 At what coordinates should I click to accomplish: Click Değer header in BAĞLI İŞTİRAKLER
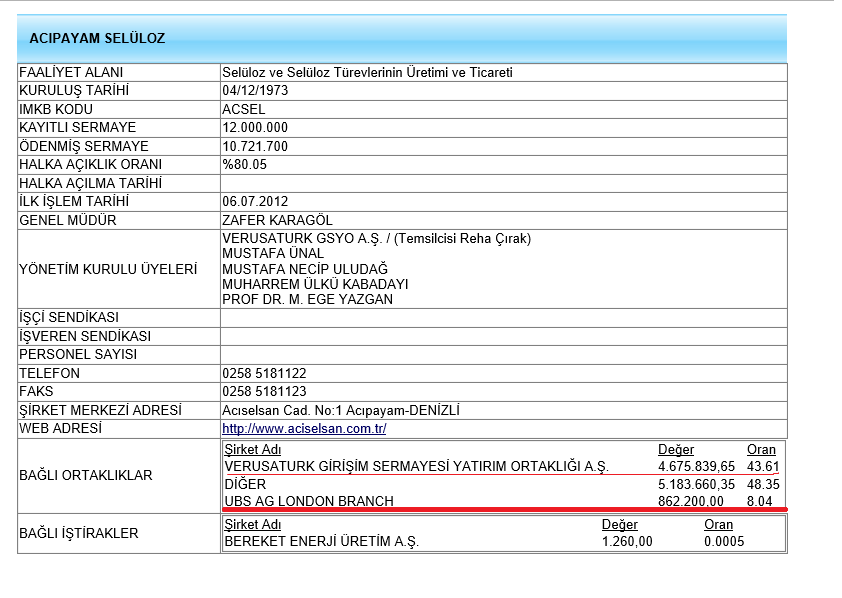pos(620,524)
